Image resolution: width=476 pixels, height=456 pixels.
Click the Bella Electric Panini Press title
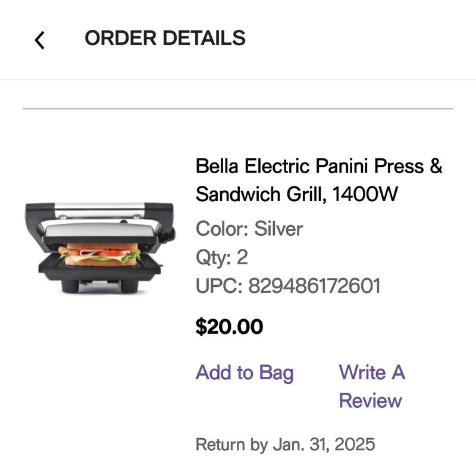pyautogui.click(x=319, y=165)
